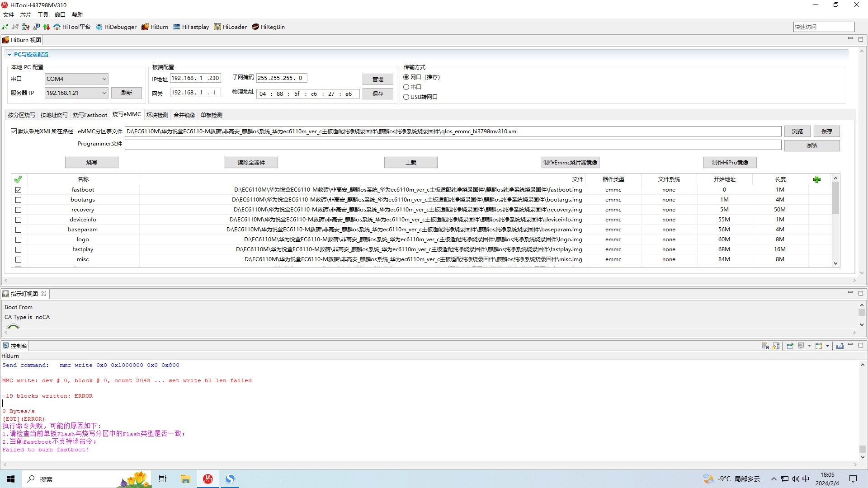Click the pin console icon
868x488 pixels.
790,346
